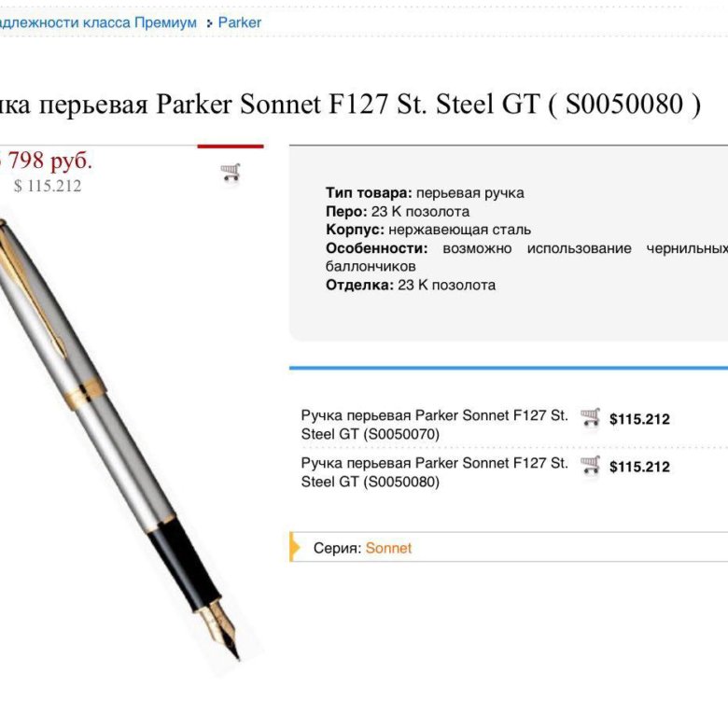Open the Parker Sonnet (S0050080) product link
The width and height of the screenshot is (728, 728).
[434, 472]
